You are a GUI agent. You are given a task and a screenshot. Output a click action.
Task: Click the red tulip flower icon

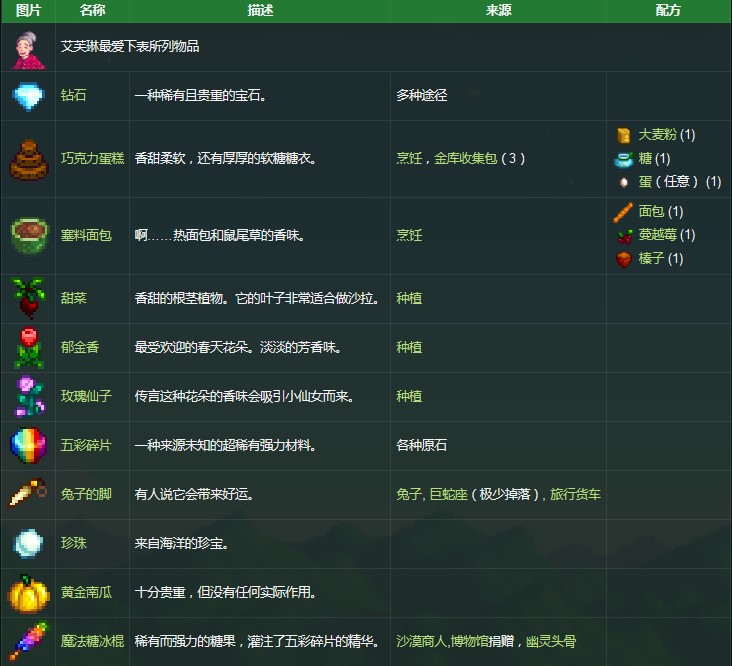pos(28,347)
